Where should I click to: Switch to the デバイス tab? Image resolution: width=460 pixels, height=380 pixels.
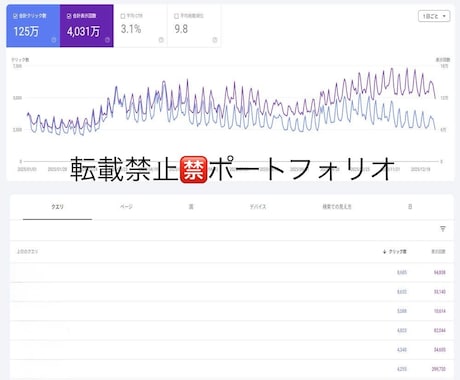tap(258, 207)
